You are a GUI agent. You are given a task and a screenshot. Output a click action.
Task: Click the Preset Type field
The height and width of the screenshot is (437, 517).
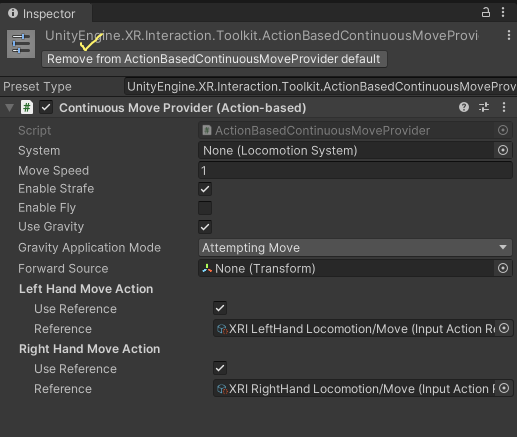tap(321, 87)
